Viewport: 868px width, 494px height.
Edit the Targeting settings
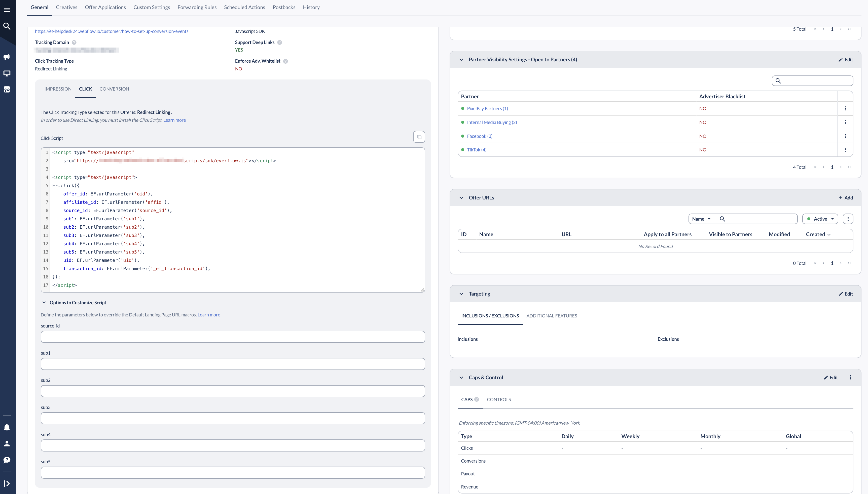(846, 294)
